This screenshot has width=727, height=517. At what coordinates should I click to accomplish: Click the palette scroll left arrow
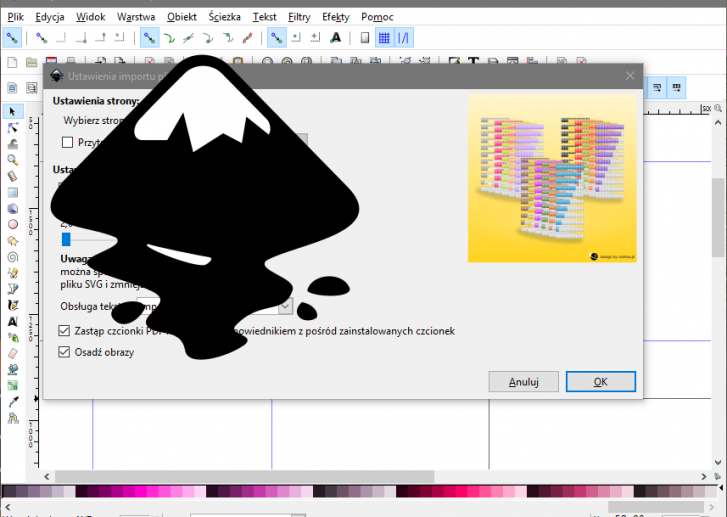tap(7, 507)
